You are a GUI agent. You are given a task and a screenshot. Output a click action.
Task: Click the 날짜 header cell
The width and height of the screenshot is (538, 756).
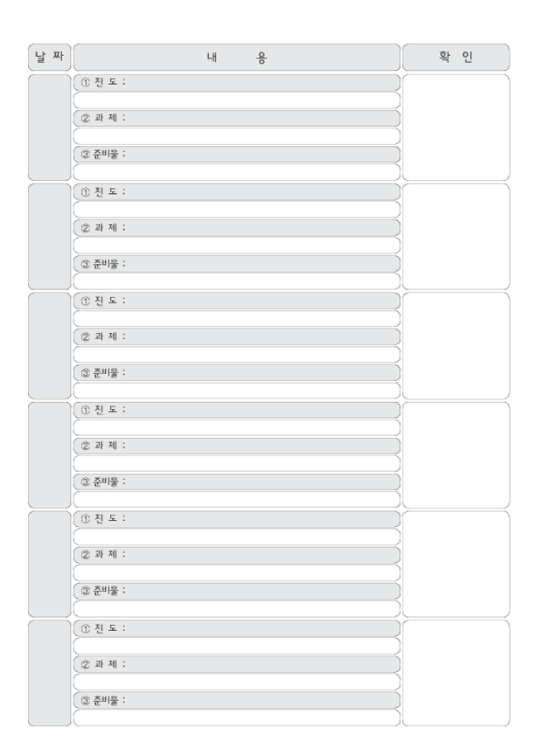pyautogui.click(x=50, y=58)
